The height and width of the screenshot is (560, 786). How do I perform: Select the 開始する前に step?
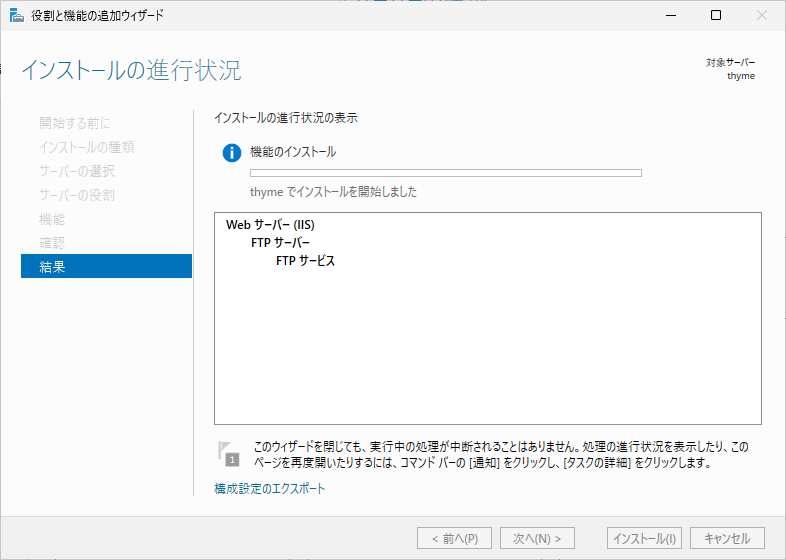point(75,123)
